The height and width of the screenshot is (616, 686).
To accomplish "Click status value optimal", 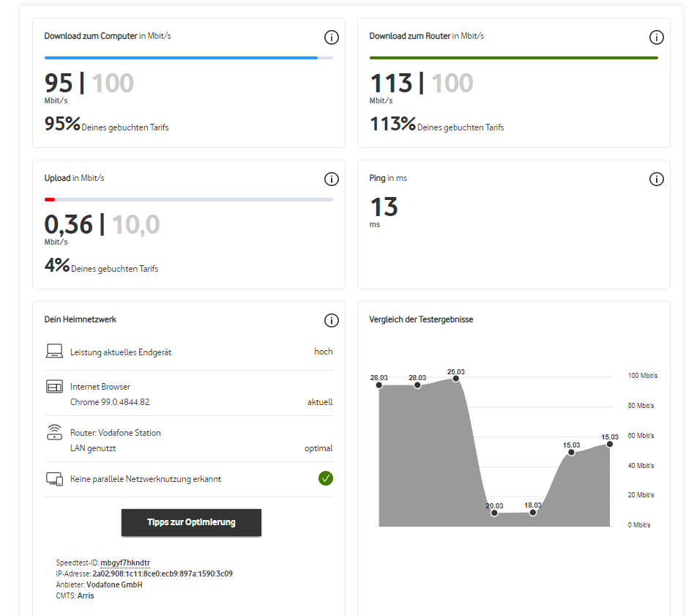I will [318, 448].
